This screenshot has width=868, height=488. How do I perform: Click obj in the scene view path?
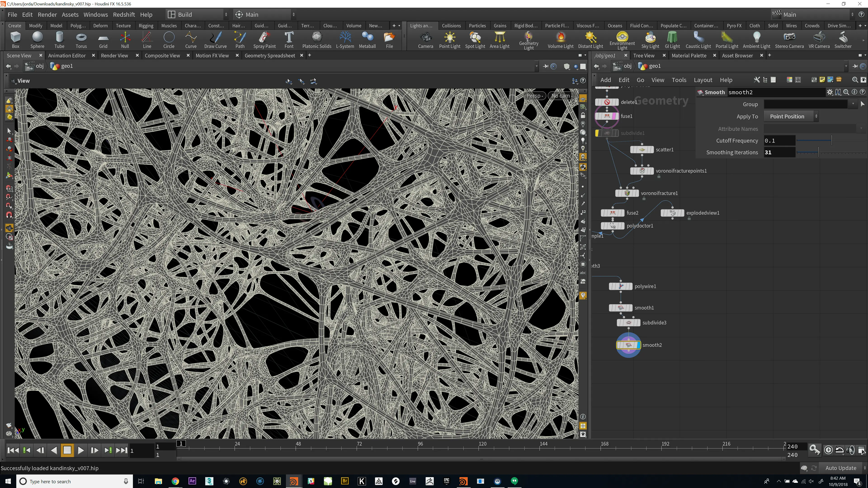35,66
